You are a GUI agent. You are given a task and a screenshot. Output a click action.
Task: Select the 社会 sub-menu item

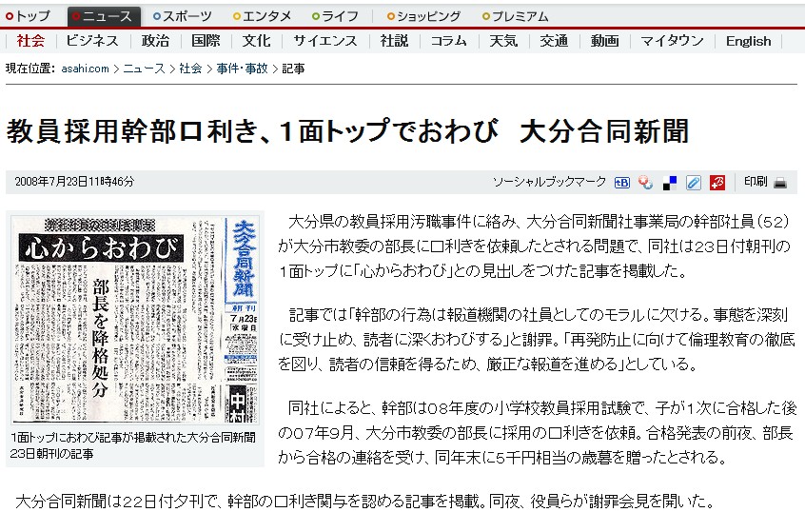30,41
